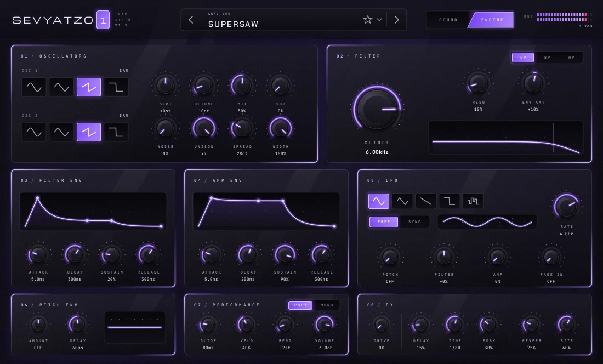Click the performance VOLUME knob
This screenshot has height=364, width=603.
(324, 325)
